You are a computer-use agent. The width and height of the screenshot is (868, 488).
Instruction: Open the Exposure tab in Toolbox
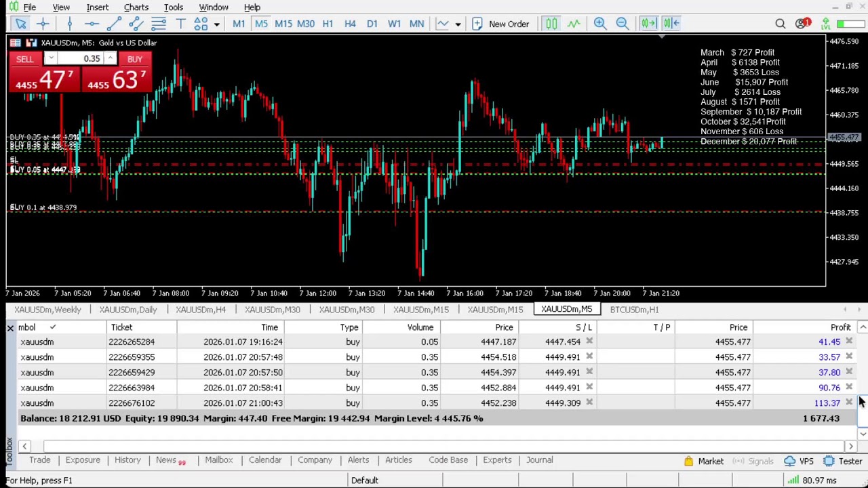[x=83, y=460]
